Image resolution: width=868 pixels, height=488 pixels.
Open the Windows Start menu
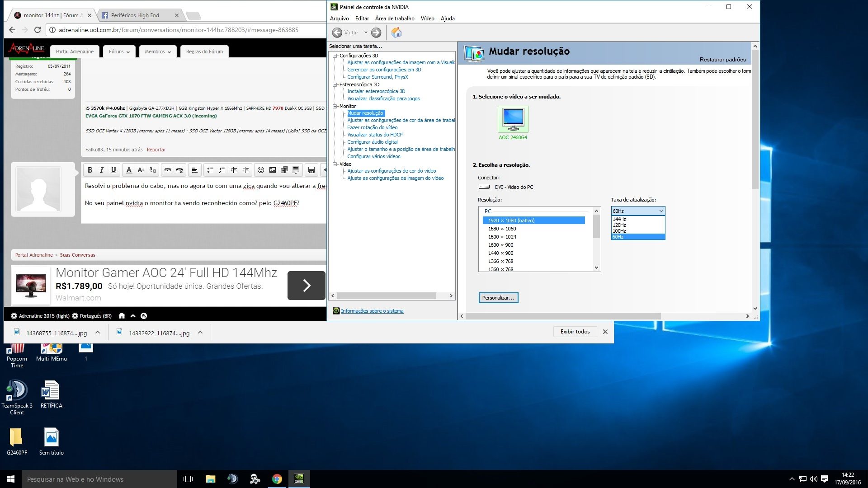[x=11, y=479]
